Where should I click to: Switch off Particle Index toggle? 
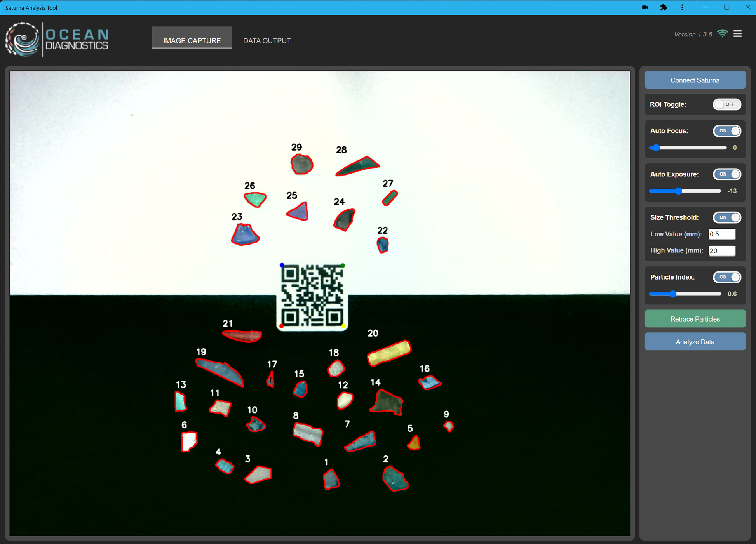(726, 277)
